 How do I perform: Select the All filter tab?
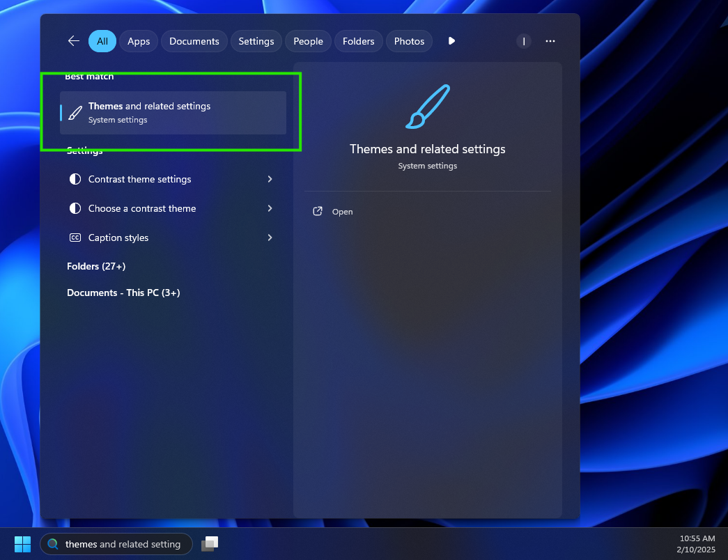pos(102,41)
